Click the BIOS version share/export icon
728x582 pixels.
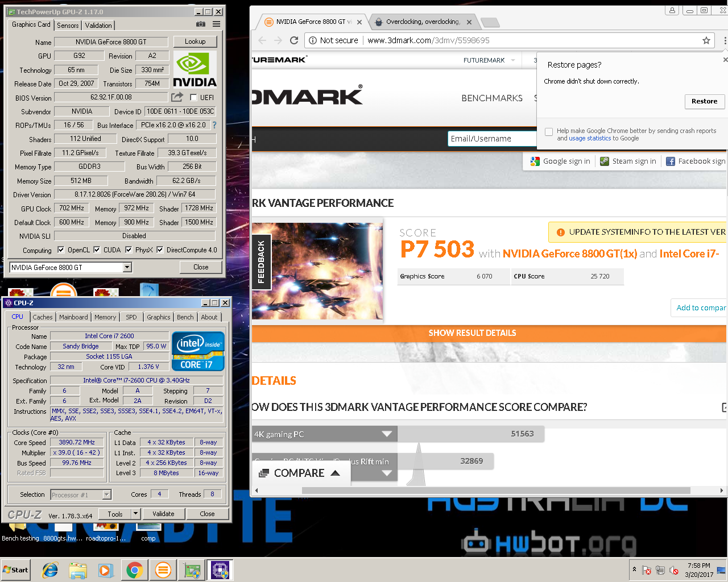(177, 97)
